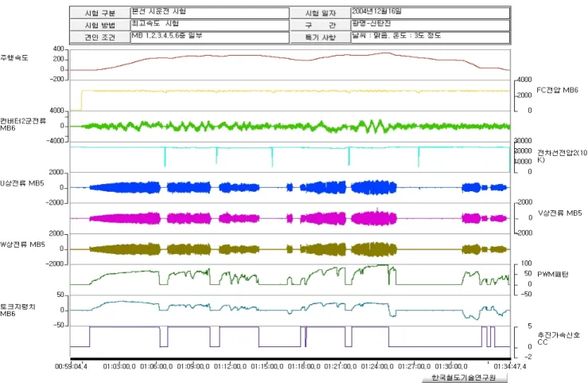The image size is (588, 383).
Task: Click the V상전류 MB5 channel label
Action: point(560,213)
